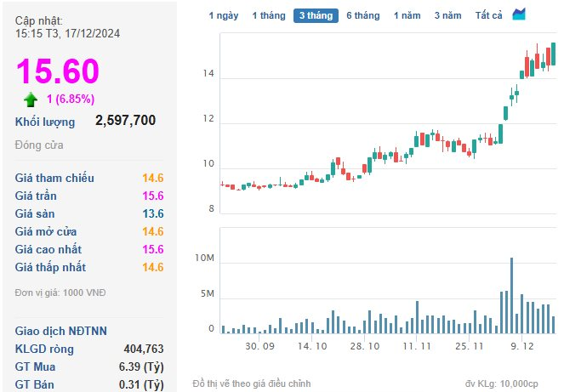Click the GT Bán value 0.31 (Tỷ)

[141, 384]
